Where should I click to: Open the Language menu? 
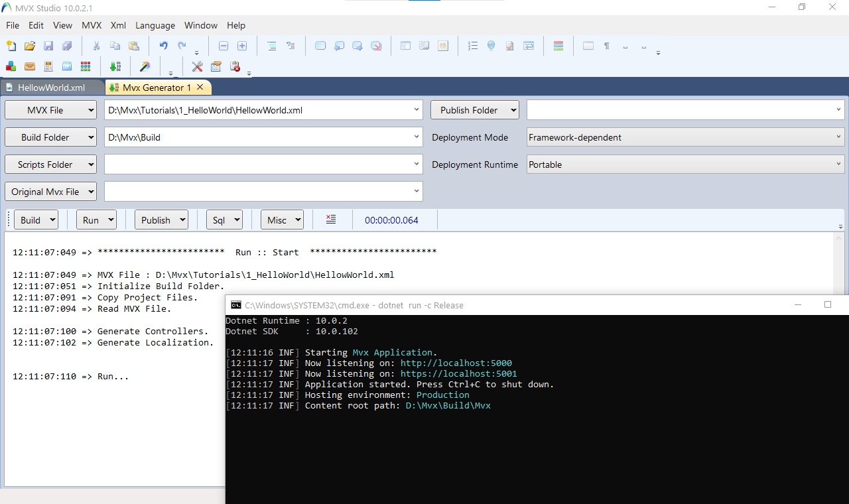[155, 25]
